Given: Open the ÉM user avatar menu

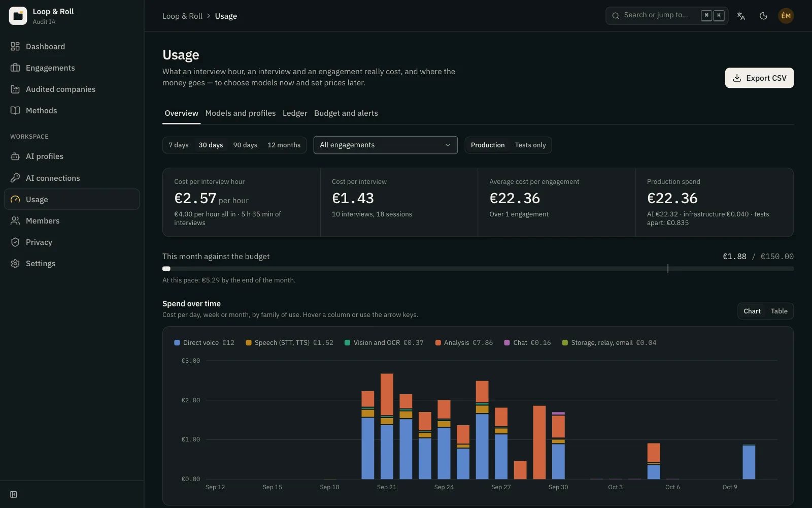Looking at the screenshot, I should (786, 16).
